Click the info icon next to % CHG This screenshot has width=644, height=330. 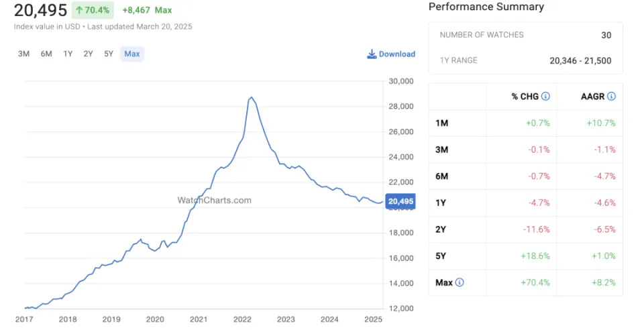(x=545, y=97)
